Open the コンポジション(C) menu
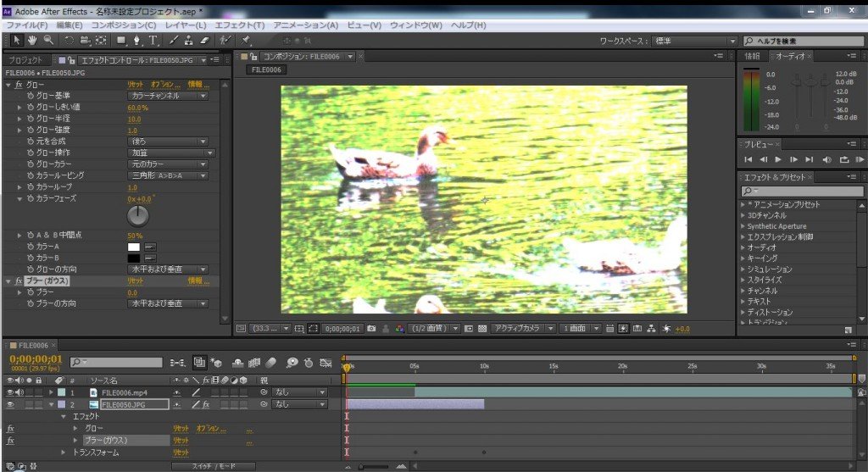Image resolution: width=868 pixels, height=472 pixels. point(124,25)
